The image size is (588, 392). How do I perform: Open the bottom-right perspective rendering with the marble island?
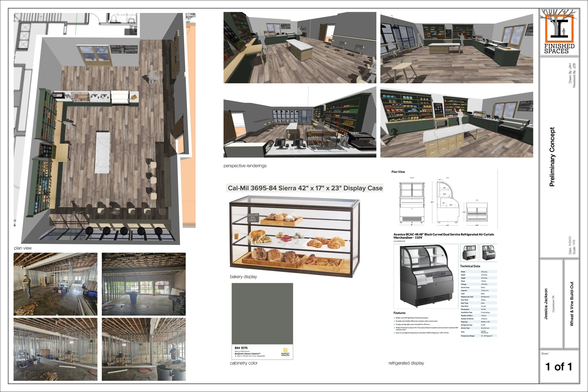[x=457, y=123]
